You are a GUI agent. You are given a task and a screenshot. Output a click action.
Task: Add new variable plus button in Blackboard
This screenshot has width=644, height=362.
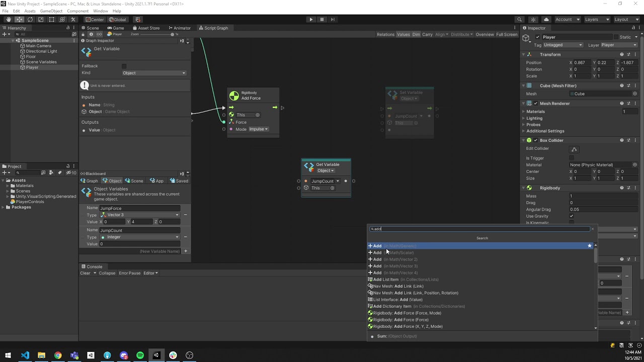pyautogui.click(x=185, y=251)
